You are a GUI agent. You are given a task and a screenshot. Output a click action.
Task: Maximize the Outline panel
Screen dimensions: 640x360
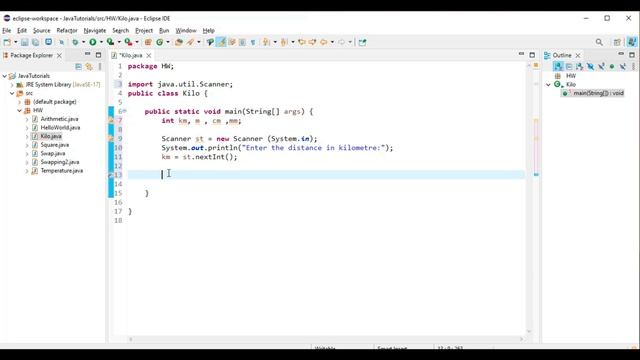coord(632,55)
